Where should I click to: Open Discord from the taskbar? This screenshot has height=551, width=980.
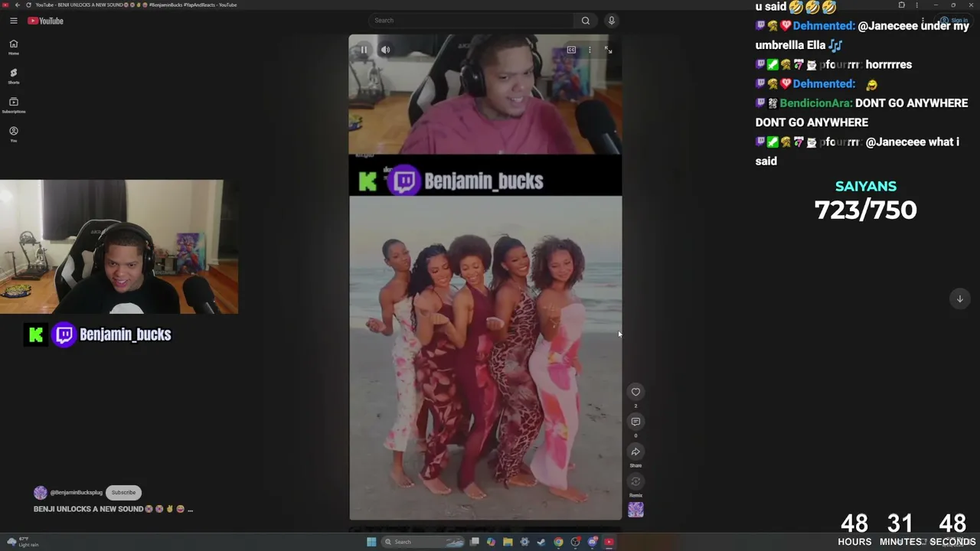(x=592, y=542)
